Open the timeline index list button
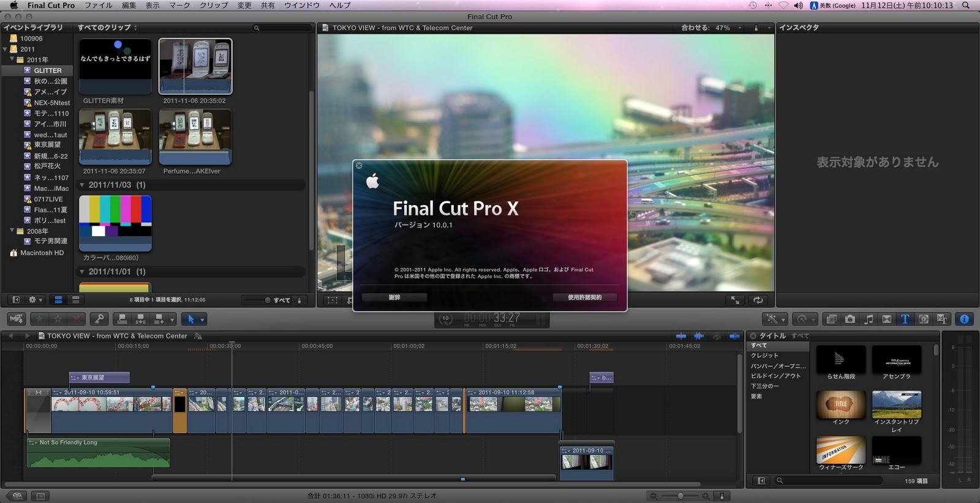 (40, 496)
